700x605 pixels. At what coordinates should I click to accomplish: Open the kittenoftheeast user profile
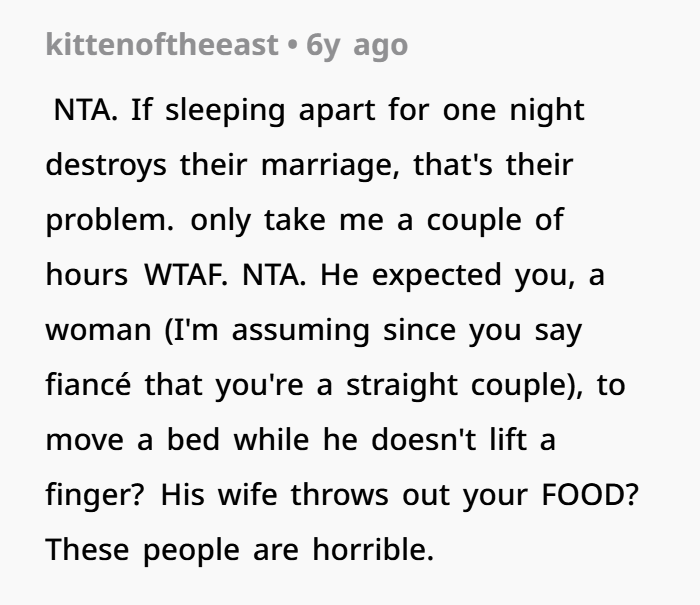pyautogui.click(x=161, y=45)
